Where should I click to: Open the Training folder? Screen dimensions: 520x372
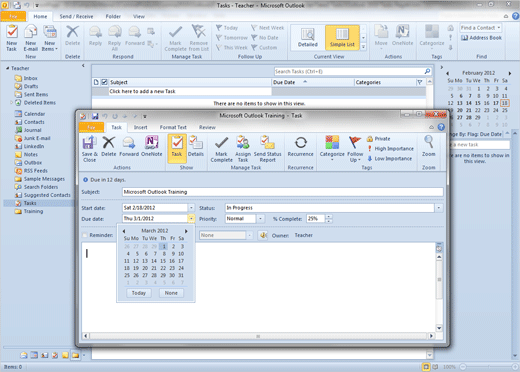pos(29,211)
